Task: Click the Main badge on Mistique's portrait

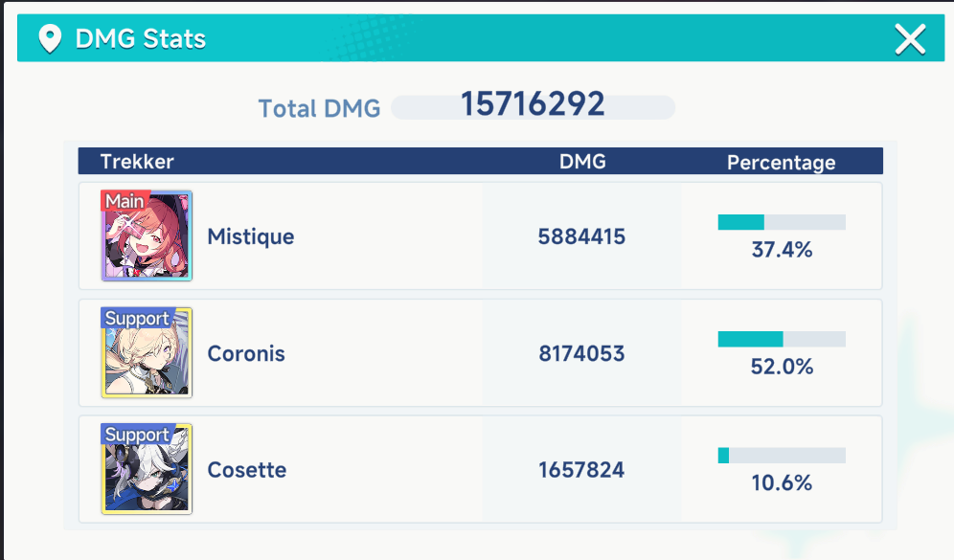Action: 125,201
